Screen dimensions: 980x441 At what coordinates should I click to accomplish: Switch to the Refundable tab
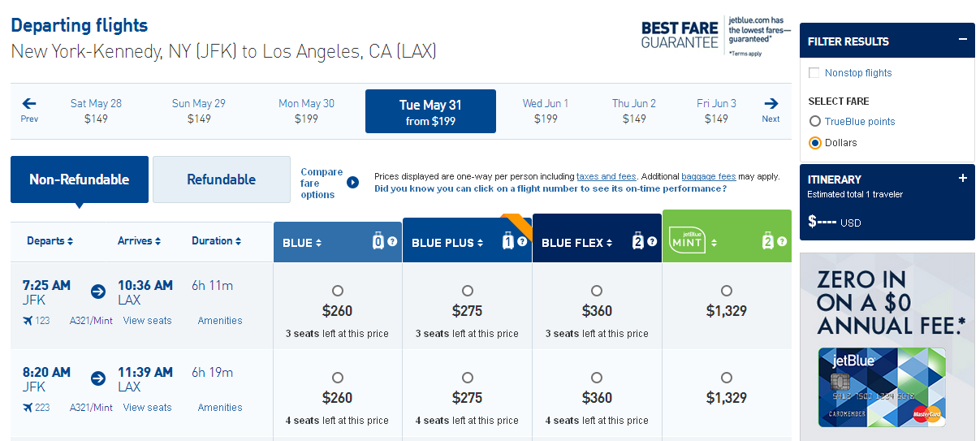click(221, 179)
